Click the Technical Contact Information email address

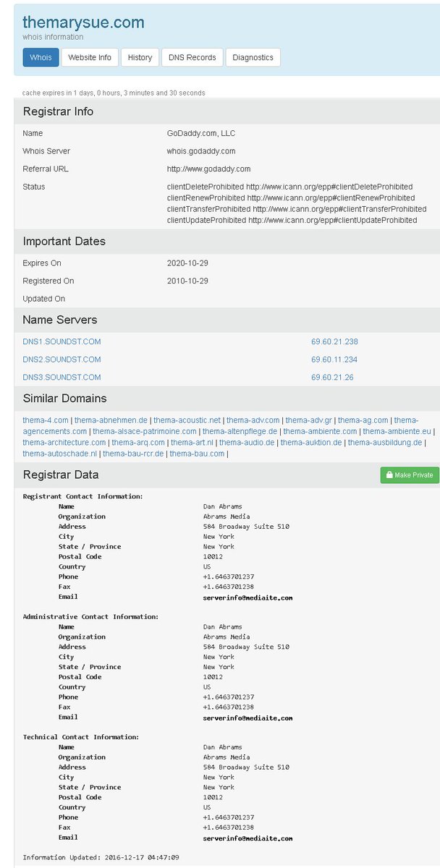(247, 838)
